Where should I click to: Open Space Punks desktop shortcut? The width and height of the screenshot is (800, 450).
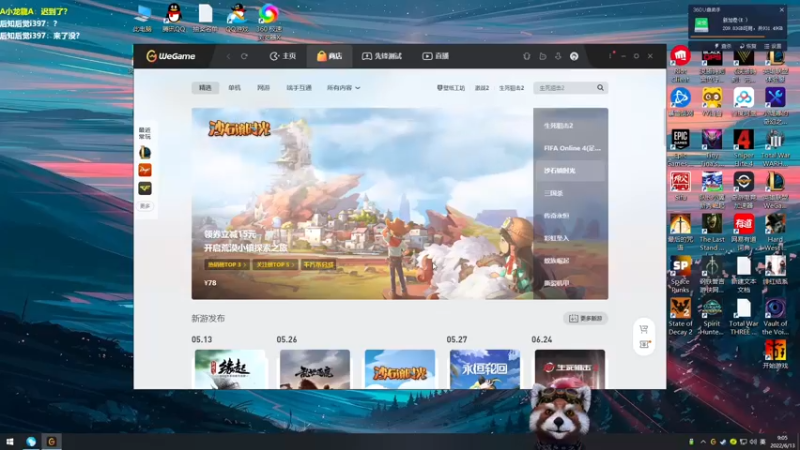tap(681, 274)
